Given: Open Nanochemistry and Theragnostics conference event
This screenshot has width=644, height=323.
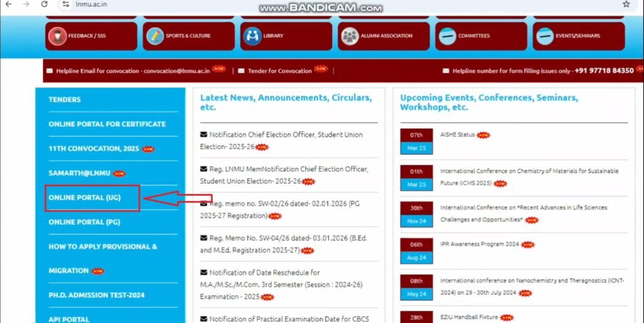Looking at the screenshot, I should [x=532, y=287].
